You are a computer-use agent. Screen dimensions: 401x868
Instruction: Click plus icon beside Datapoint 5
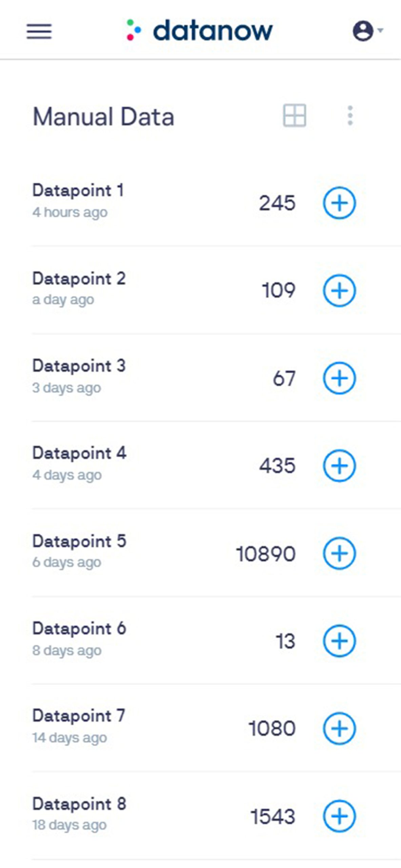pos(339,553)
